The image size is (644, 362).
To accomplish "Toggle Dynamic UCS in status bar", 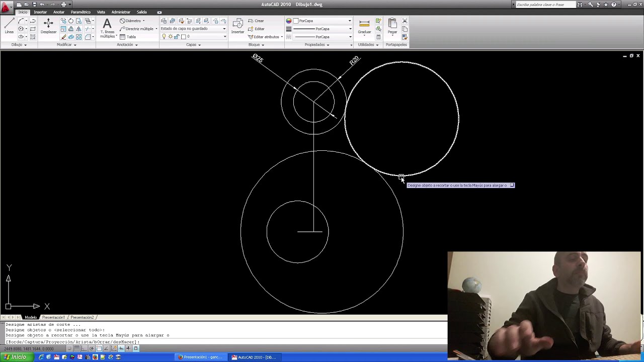I will (114, 348).
